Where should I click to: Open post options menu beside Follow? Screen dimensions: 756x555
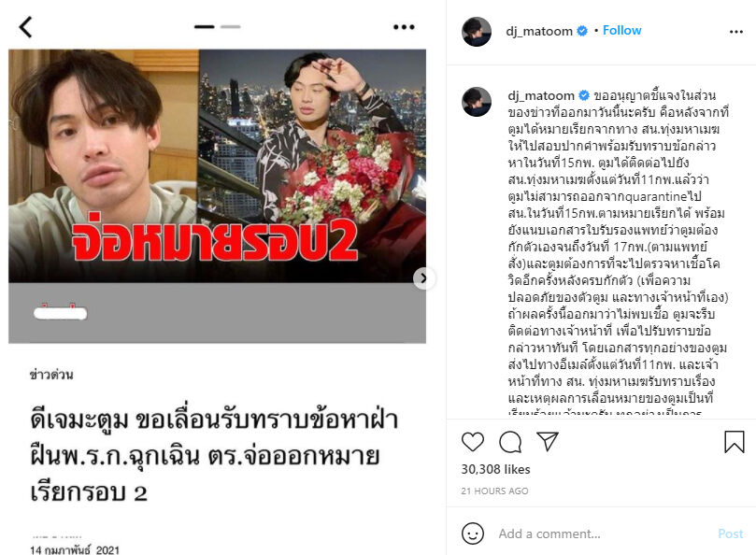coord(735,32)
